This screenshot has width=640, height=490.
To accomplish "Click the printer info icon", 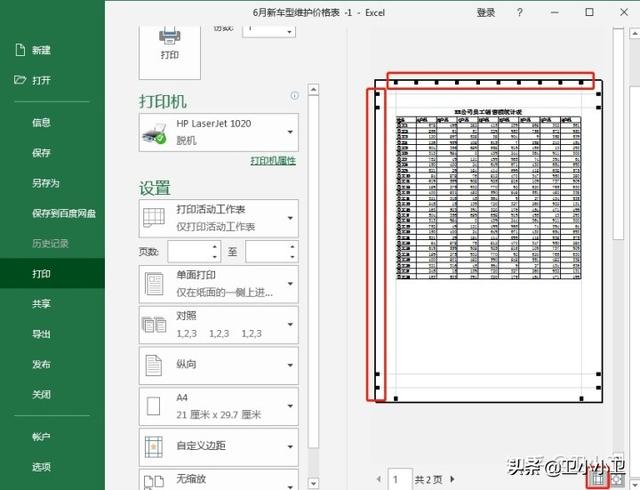I will point(294,96).
